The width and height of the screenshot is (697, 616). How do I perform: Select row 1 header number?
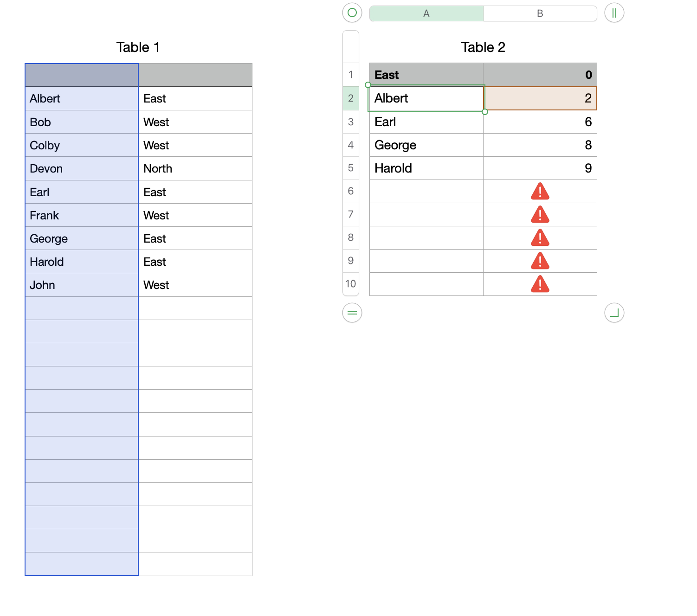(x=351, y=75)
